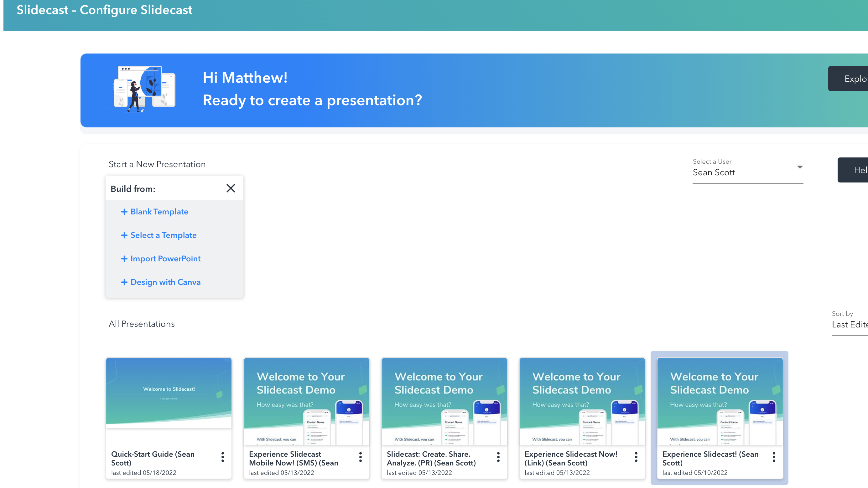The width and height of the screenshot is (868, 488).
Task: Open options menu for Experience Slidecast Mobile Now
Action: pos(361,457)
